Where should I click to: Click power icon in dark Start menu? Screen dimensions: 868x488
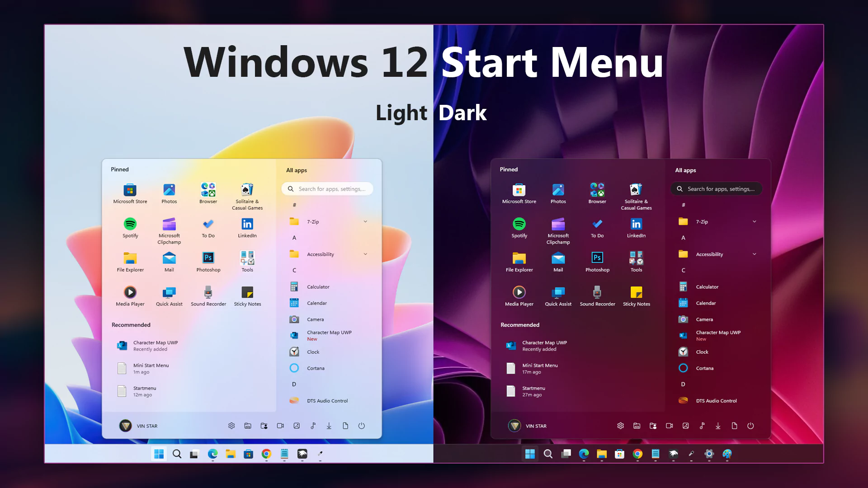coord(750,426)
